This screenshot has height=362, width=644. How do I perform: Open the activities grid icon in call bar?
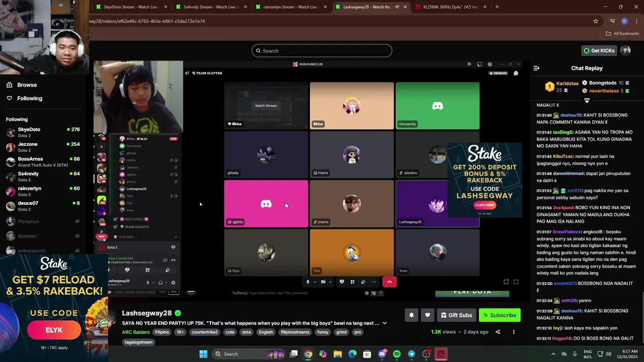coord(352,282)
